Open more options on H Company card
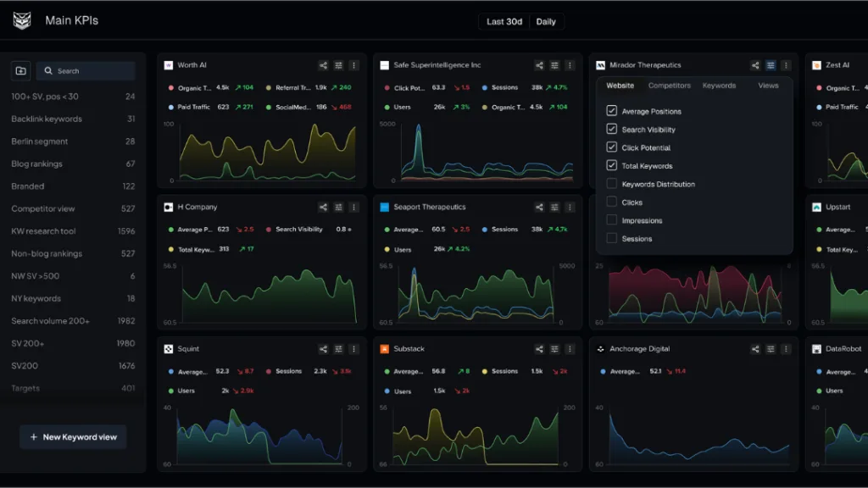This screenshot has width=868, height=488. [353, 208]
